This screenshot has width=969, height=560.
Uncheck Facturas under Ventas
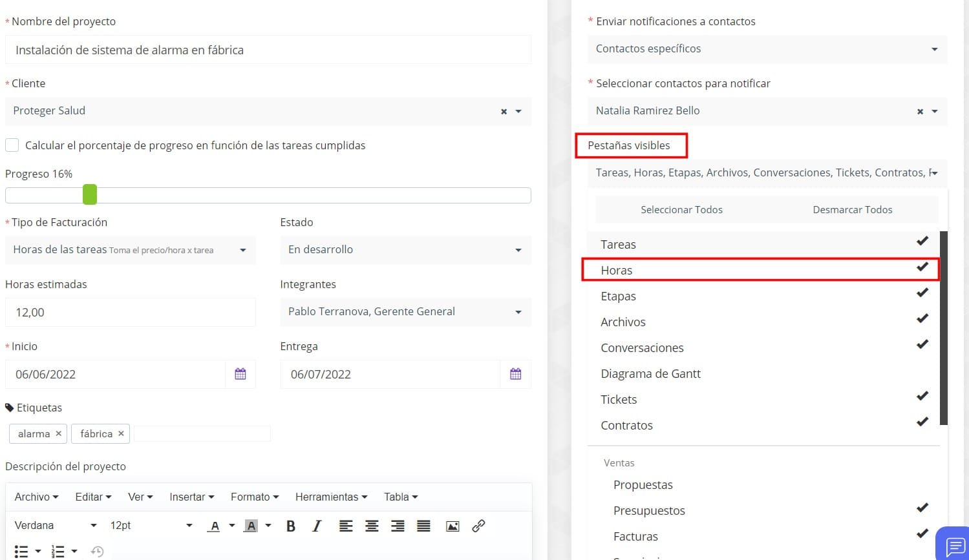pos(763,536)
